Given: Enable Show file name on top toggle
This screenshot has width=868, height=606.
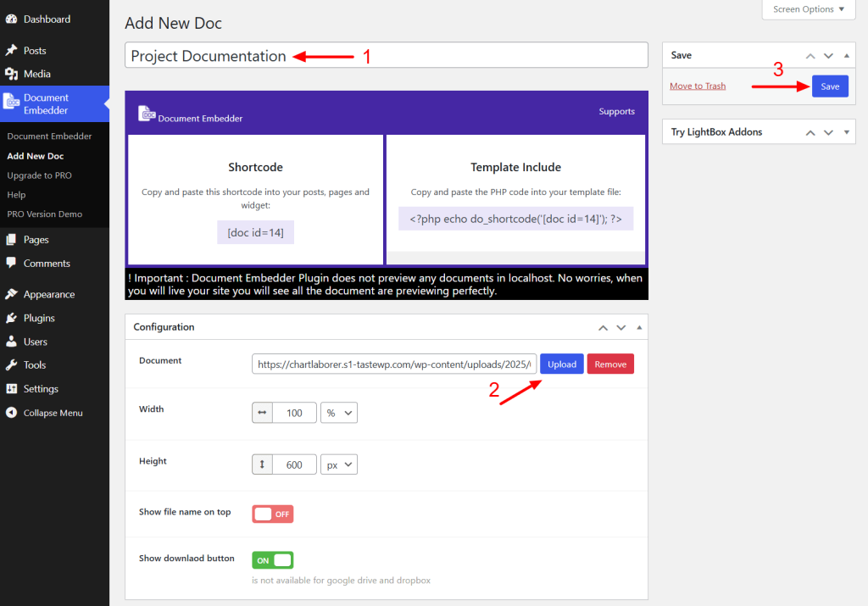Looking at the screenshot, I should [272, 514].
